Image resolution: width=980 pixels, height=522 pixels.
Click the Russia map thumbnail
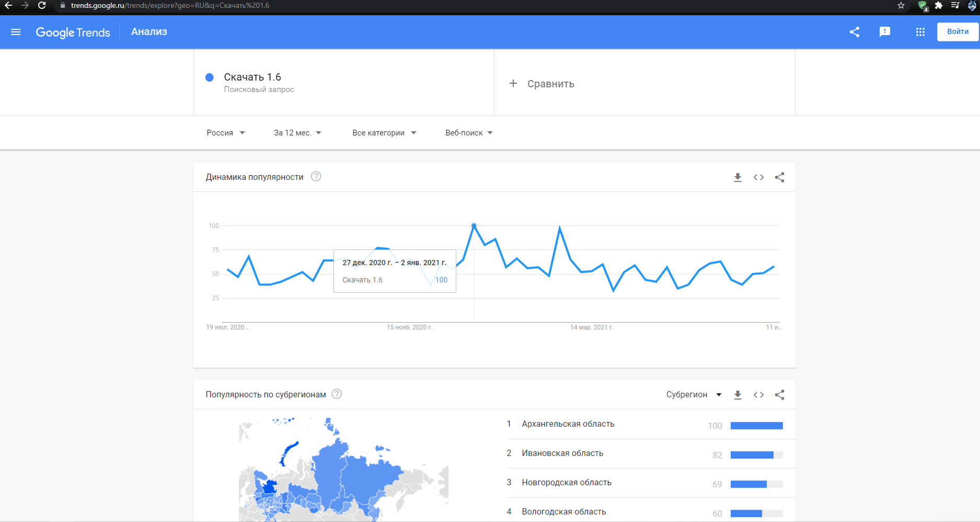[343, 469]
